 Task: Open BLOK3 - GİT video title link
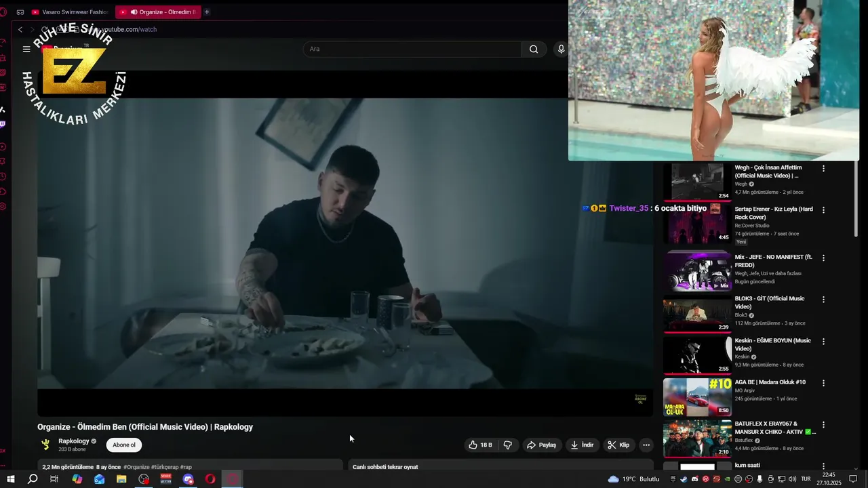pyautogui.click(x=770, y=302)
